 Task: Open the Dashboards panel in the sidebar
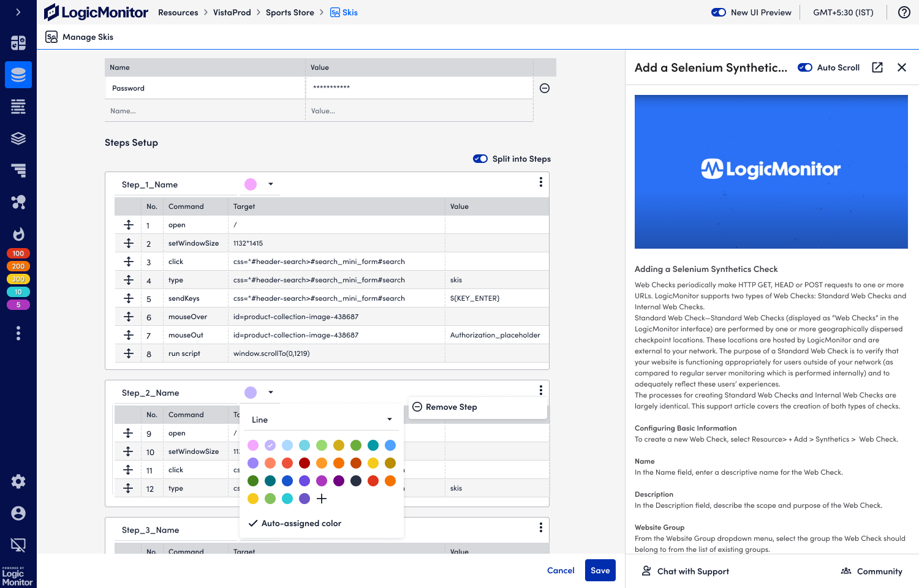click(x=18, y=43)
